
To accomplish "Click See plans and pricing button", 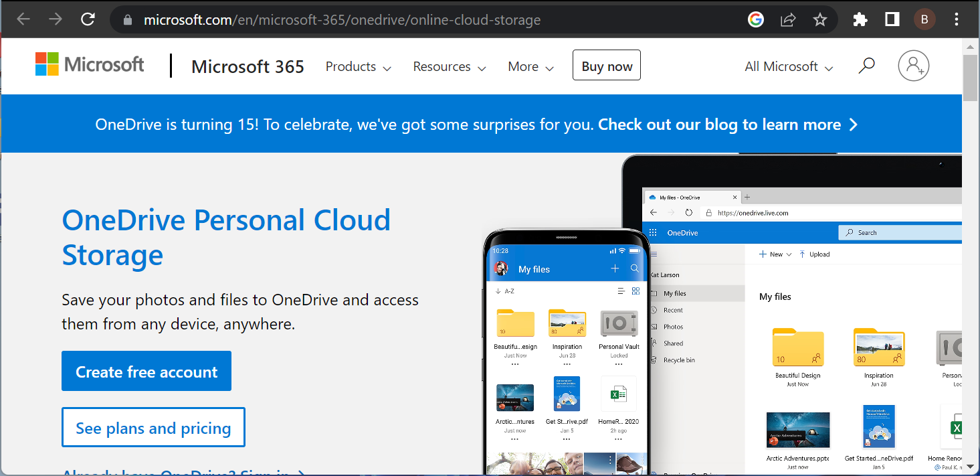I will 153,427.
